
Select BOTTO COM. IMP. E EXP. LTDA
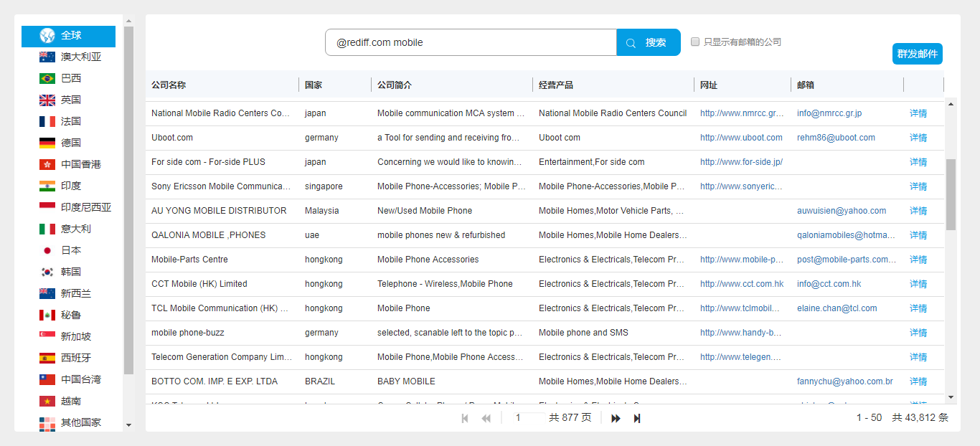pos(215,381)
